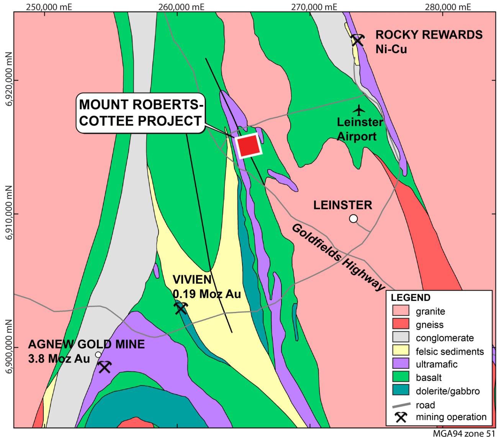504x437 pixels.
Task: Select the Agnew Gold Mine pick symbol
Action: tap(104, 366)
